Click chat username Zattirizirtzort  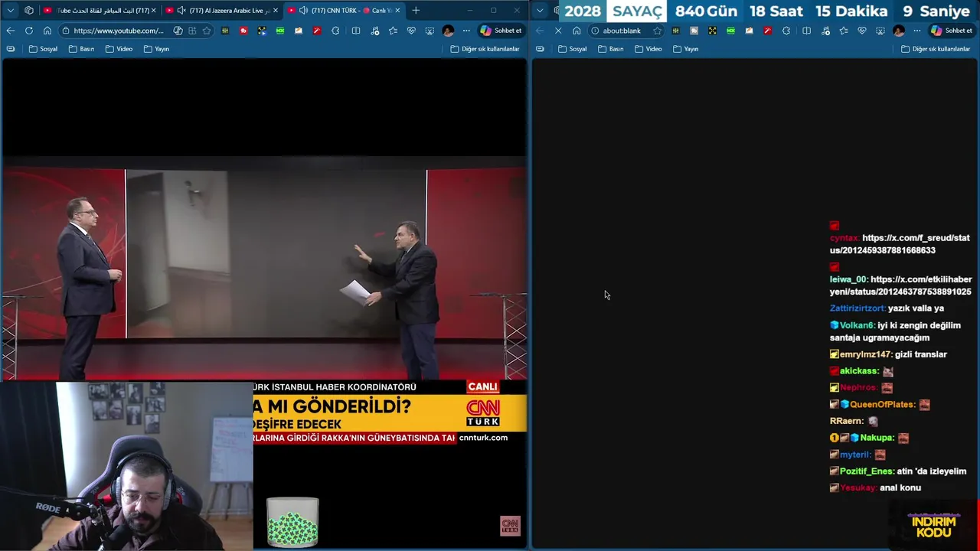coord(857,308)
